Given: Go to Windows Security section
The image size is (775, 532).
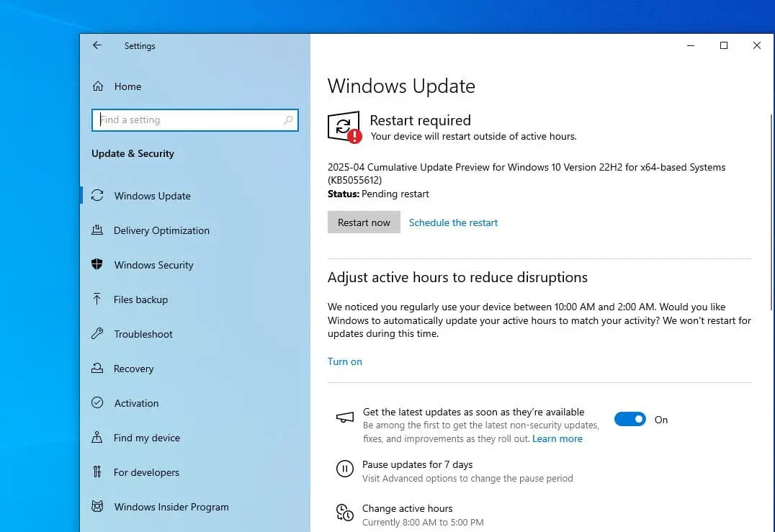Looking at the screenshot, I should (196, 265).
